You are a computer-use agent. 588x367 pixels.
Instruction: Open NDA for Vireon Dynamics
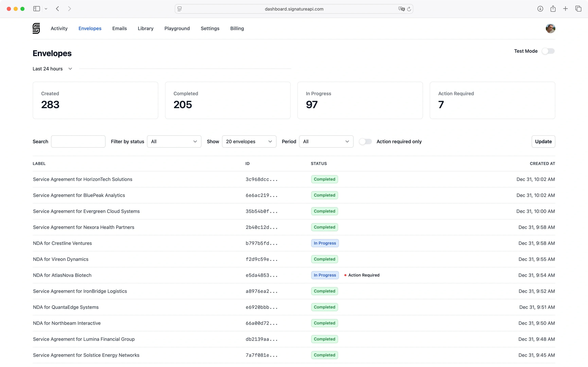point(61,259)
